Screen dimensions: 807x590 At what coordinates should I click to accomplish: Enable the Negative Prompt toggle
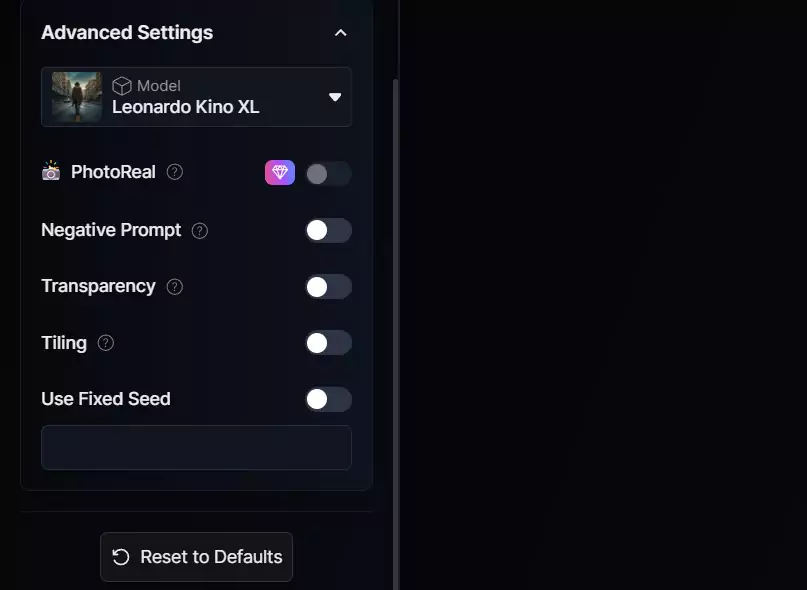click(x=328, y=230)
